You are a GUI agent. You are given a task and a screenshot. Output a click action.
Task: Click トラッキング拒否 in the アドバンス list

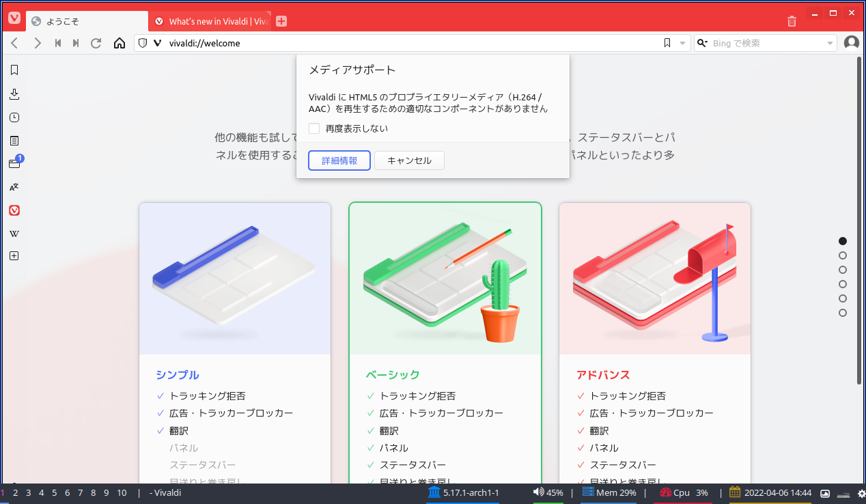point(628,396)
